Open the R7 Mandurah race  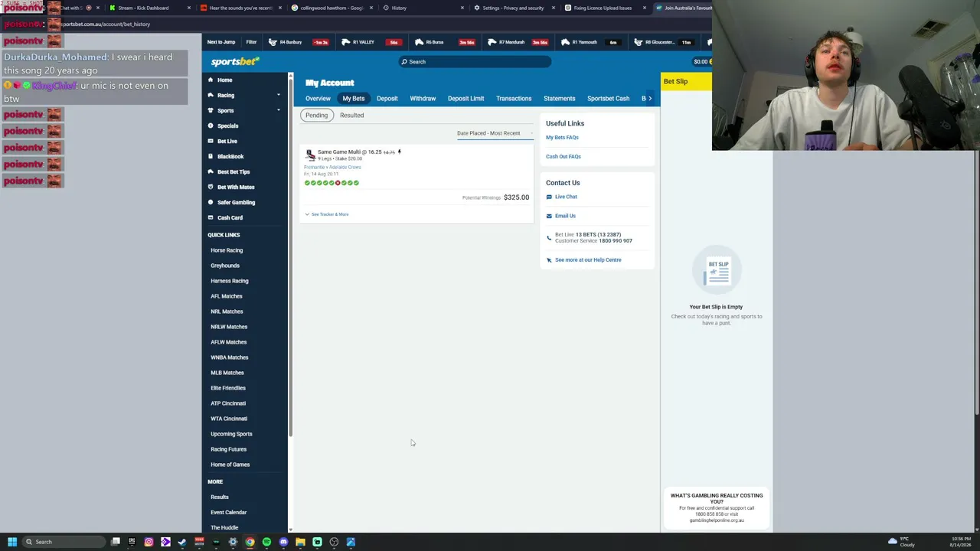pos(519,42)
